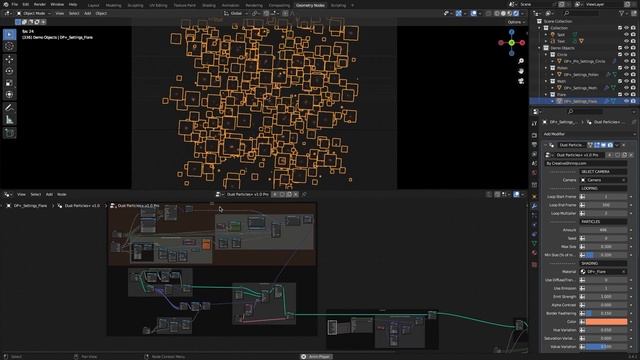This screenshot has height=360, width=640.
Task: Switch to the Layout workspace tab
Action: 93,5
